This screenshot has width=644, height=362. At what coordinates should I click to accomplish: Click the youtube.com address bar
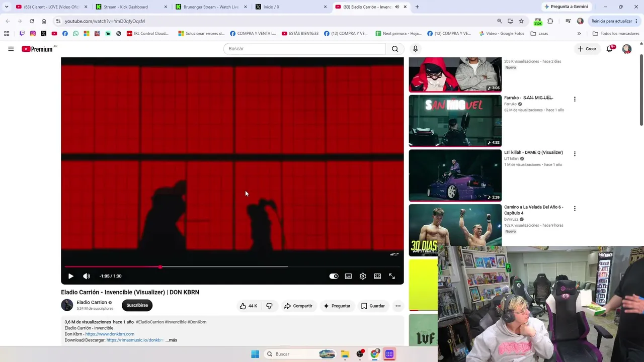click(x=275, y=21)
